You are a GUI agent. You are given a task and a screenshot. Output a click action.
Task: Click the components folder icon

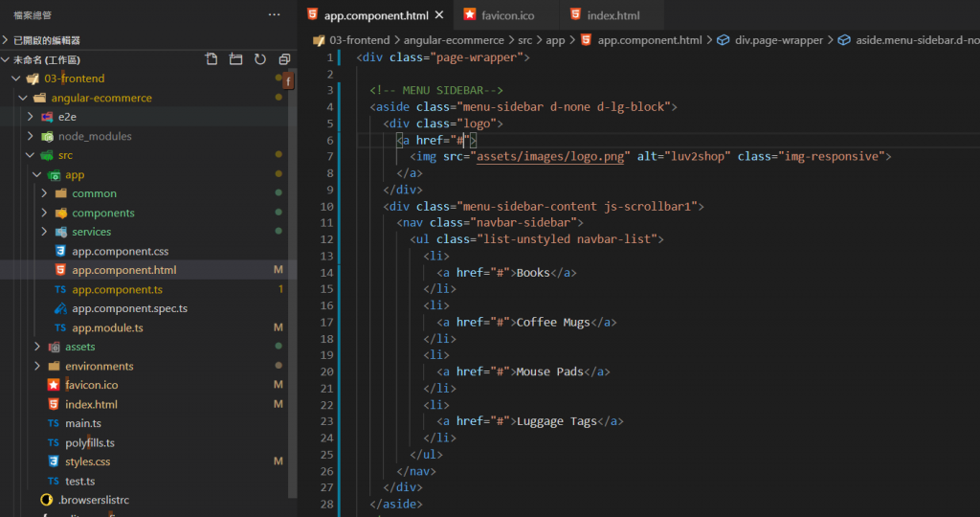pyautogui.click(x=60, y=214)
